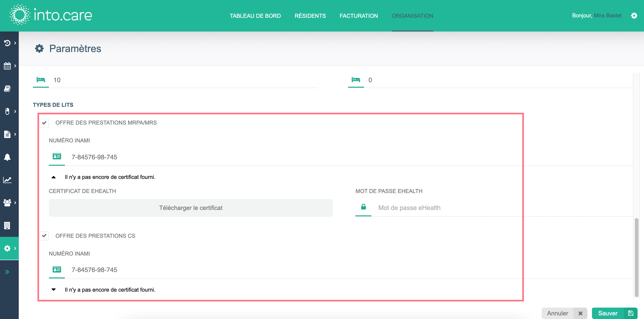Screen dimensions: 644x319
Task: Expand the calendar sidebar chevron
Action: [x=15, y=66]
